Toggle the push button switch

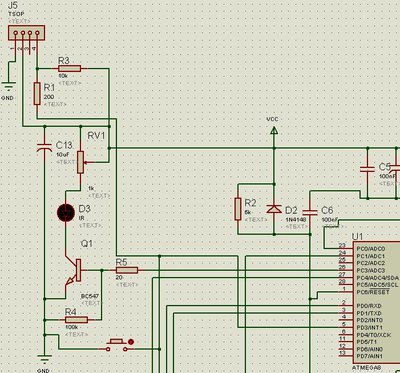[117, 346]
